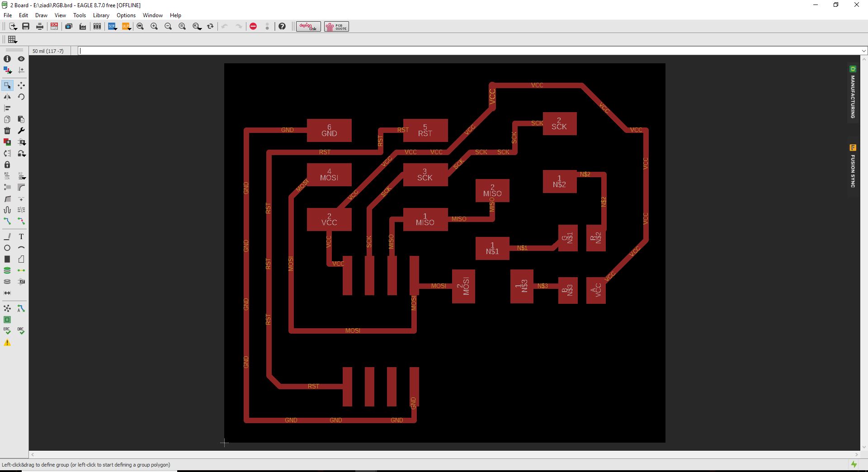Viewport: 868px width, 472px height.
Task: Open the Errors warning icon
Action: 7,343
